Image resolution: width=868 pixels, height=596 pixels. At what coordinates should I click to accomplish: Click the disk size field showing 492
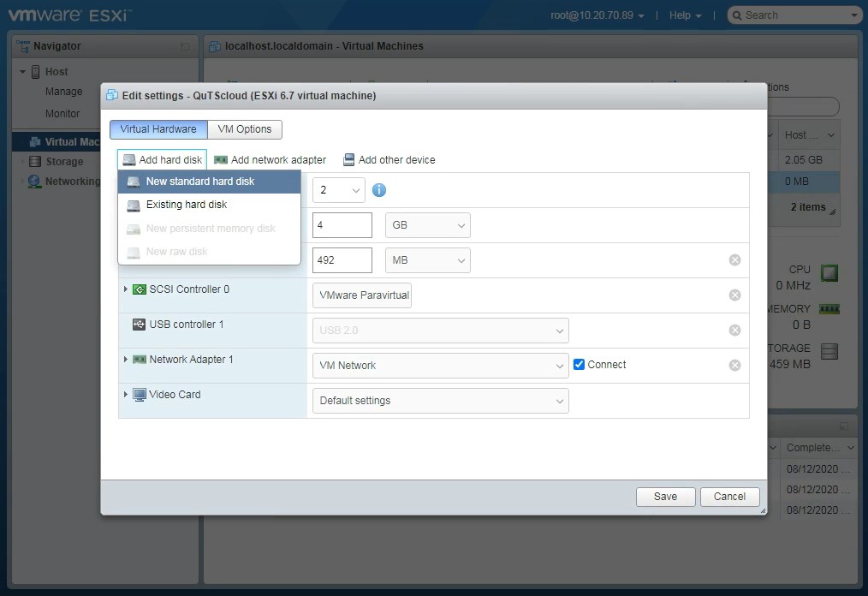[342, 259]
